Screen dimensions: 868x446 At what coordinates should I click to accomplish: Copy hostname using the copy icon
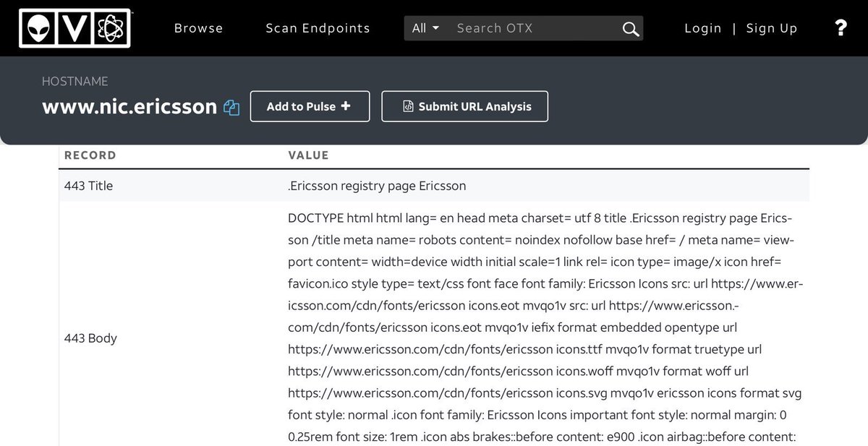(231, 108)
